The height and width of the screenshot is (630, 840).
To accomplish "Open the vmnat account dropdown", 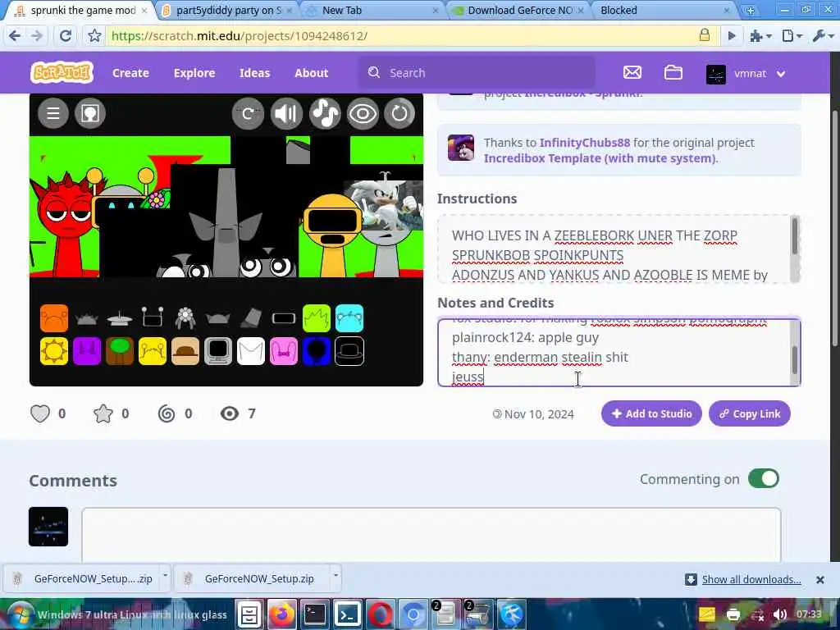I will (746, 73).
